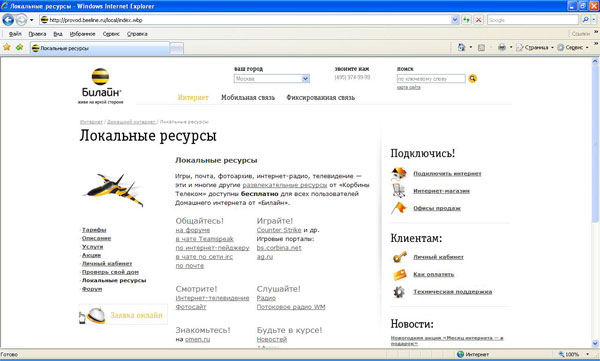Expand the address bar history dropdown
Screen dimensions: 600x361
click(x=455, y=20)
